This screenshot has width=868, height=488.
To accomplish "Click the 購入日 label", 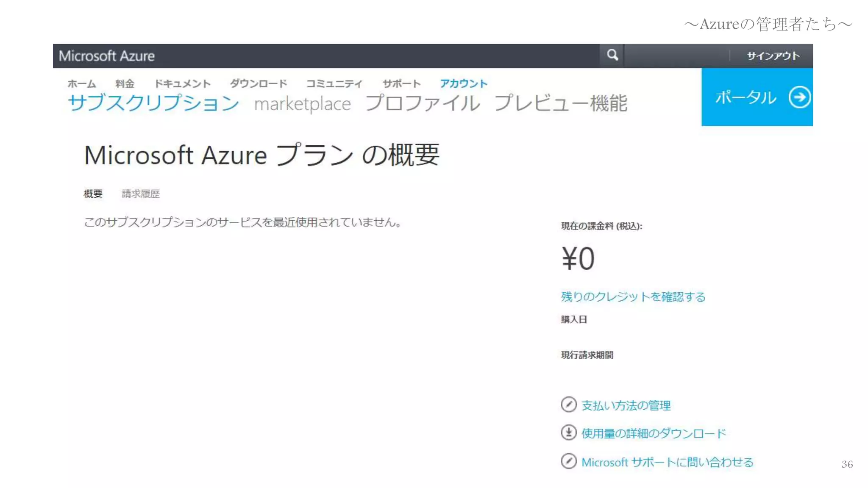I will (574, 319).
